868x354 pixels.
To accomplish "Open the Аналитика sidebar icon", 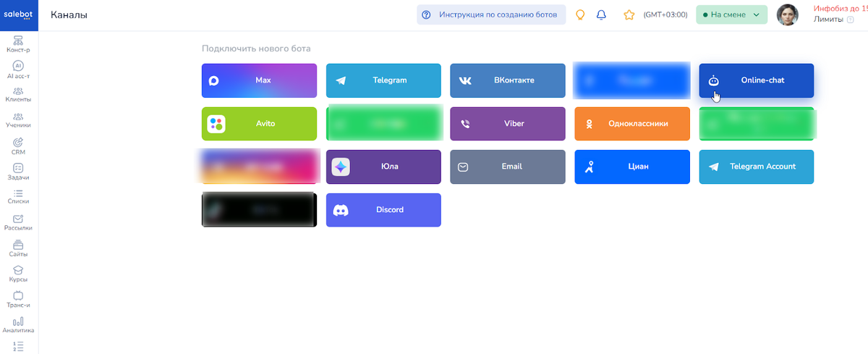I will click(x=19, y=325).
